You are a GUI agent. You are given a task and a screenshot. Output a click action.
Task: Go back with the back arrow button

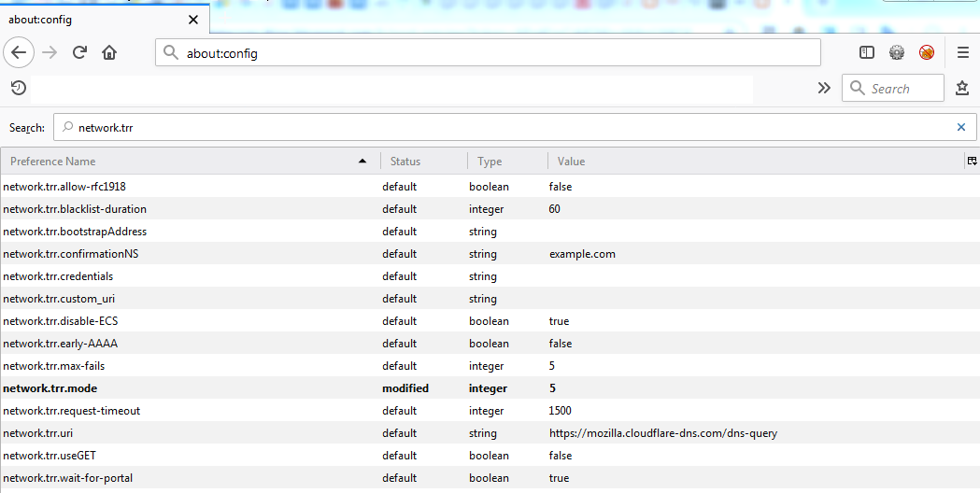click(19, 52)
